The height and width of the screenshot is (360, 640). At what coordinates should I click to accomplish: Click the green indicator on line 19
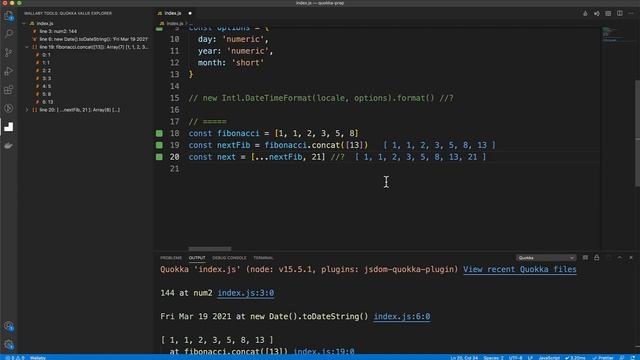click(159, 145)
